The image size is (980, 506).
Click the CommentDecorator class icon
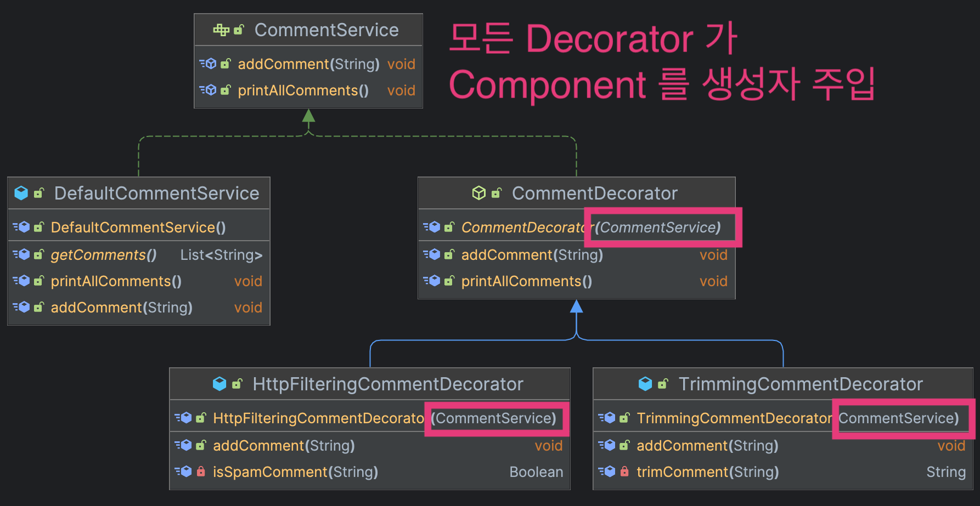479,193
